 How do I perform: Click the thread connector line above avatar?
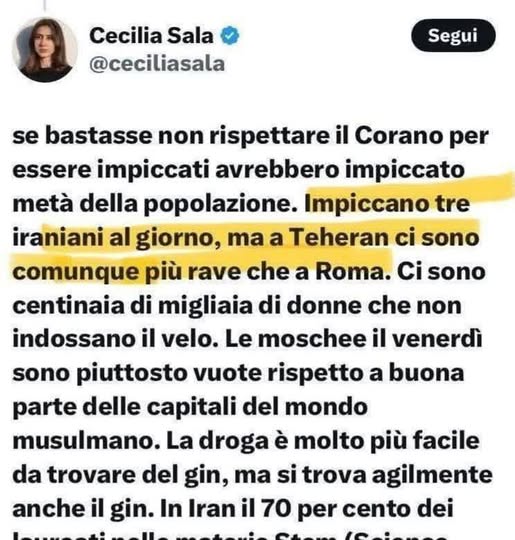[44, 5]
